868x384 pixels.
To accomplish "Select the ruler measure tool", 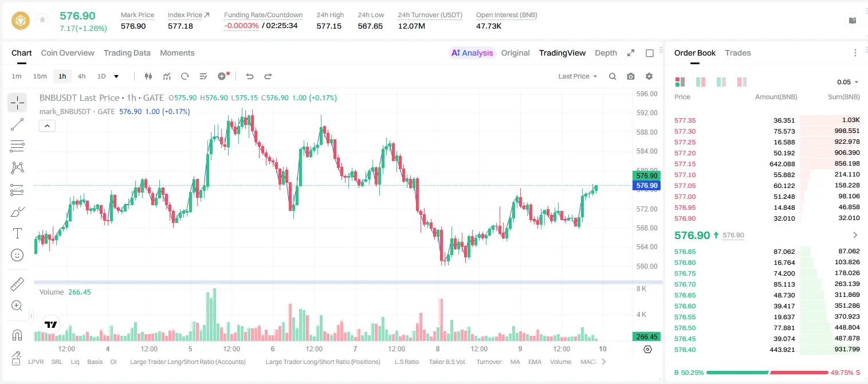I will (17, 284).
